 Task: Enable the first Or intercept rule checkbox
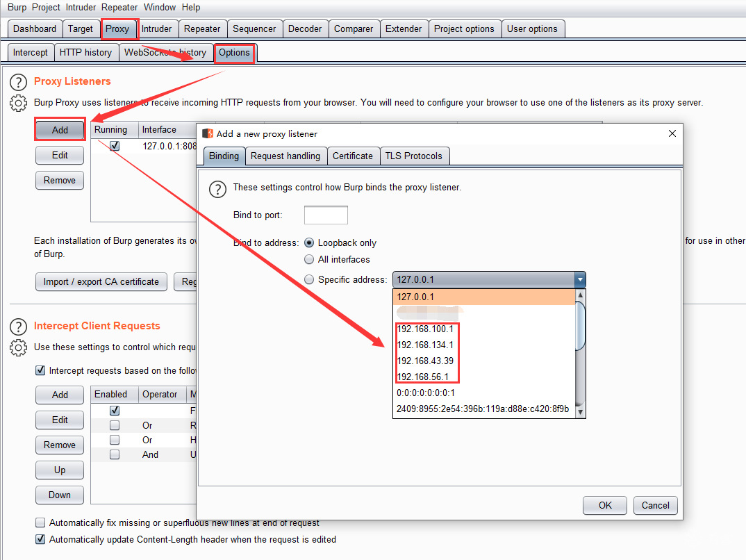click(x=114, y=425)
